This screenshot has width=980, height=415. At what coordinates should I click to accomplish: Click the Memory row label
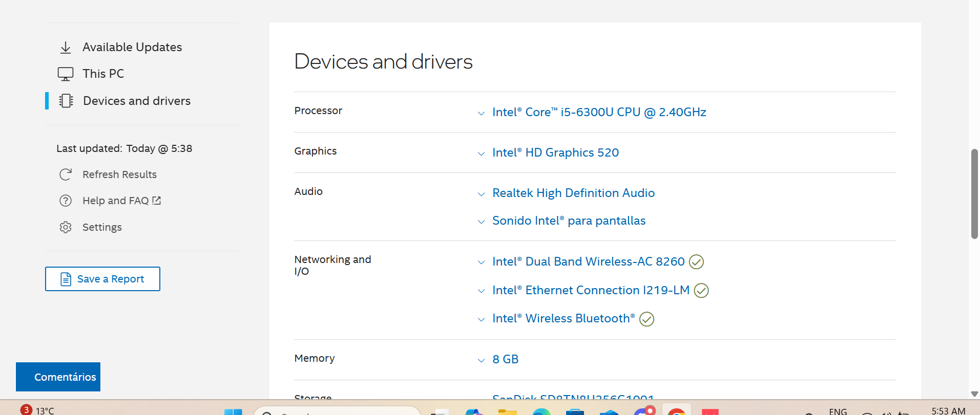(x=315, y=358)
